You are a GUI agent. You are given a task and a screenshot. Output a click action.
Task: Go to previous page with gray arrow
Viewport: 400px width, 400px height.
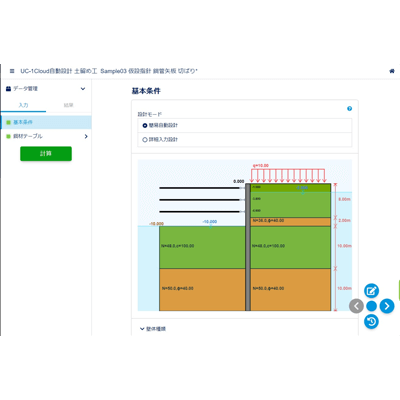click(356, 306)
